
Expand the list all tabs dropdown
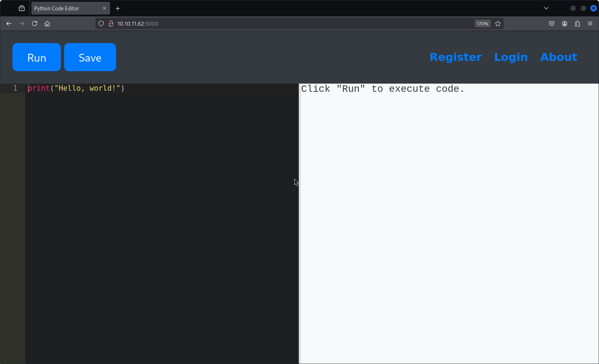(546, 8)
